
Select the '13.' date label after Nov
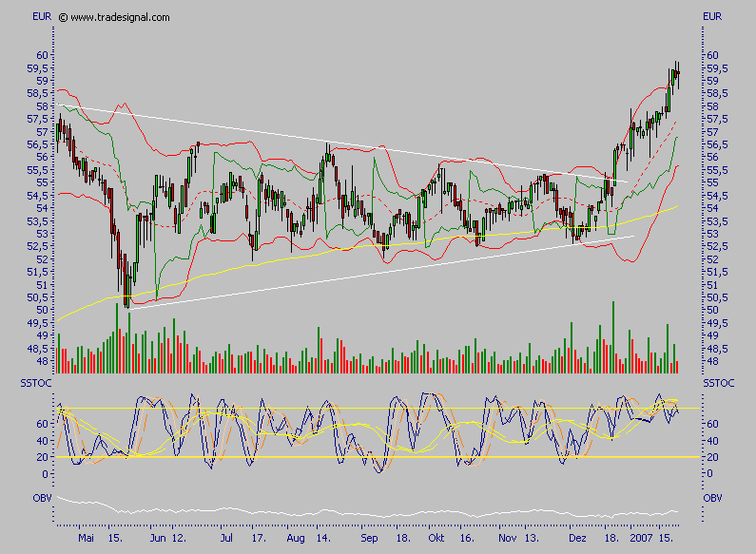point(532,538)
